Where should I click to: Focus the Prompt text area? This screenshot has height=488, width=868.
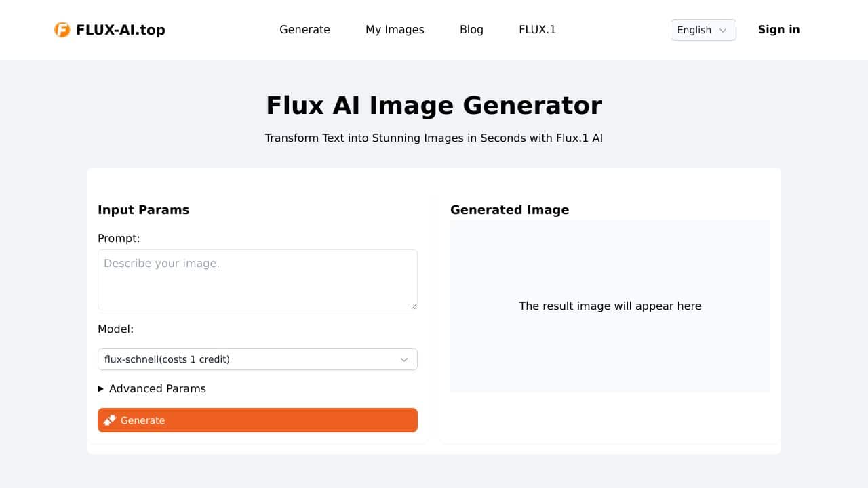point(258,280)
